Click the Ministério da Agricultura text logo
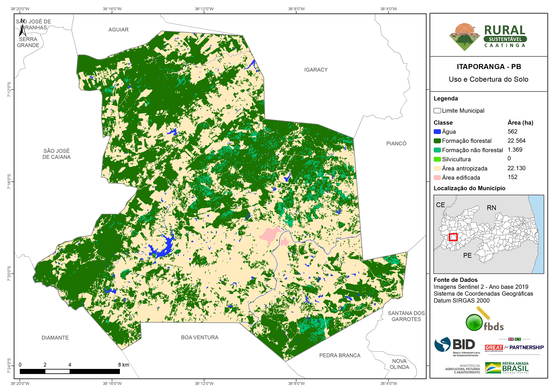This screenshot has height=392, width=555. [462, 369]
